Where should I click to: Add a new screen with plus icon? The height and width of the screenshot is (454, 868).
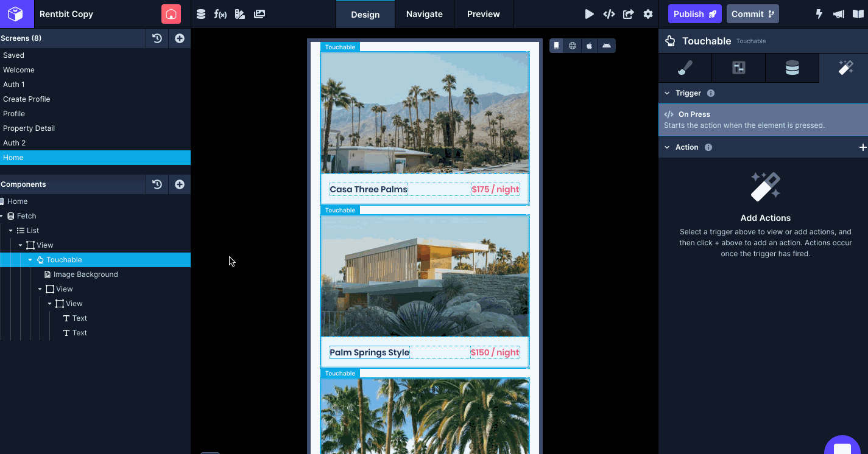tap(180, 38)
